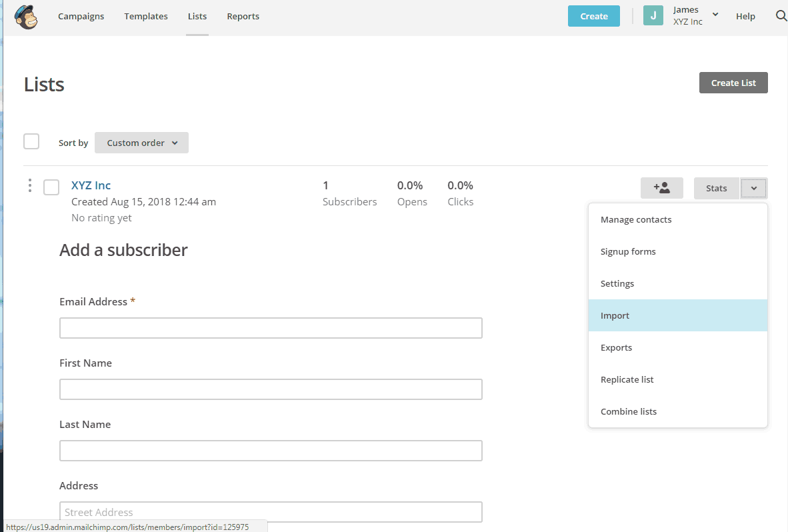This screenshot has width=788, height=532.
Task: Click the Mailchimp monkey logo
Action: pos(26,17)
